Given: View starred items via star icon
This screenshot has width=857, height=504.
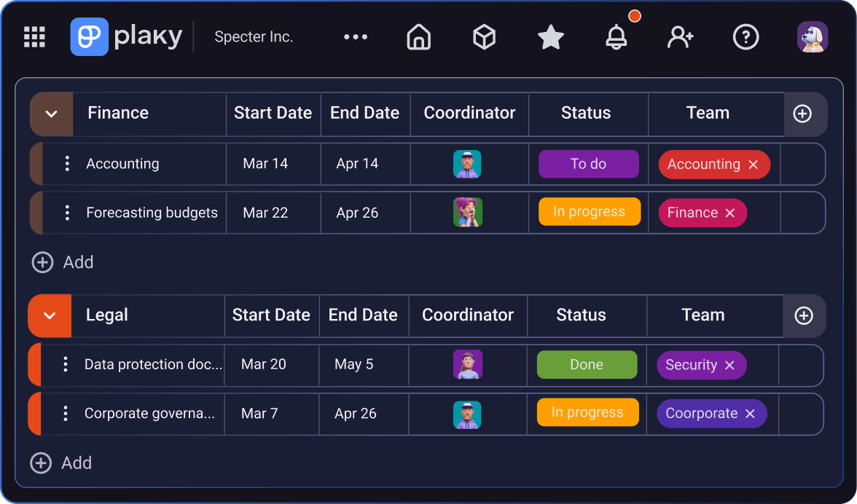Looking at the screenshot, I should 550,36.
